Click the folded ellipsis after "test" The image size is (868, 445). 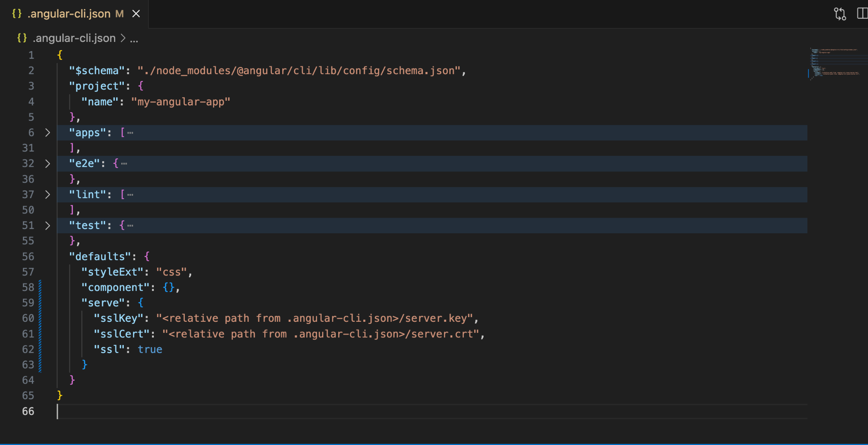pyautogui.click(x=130, y=226)
